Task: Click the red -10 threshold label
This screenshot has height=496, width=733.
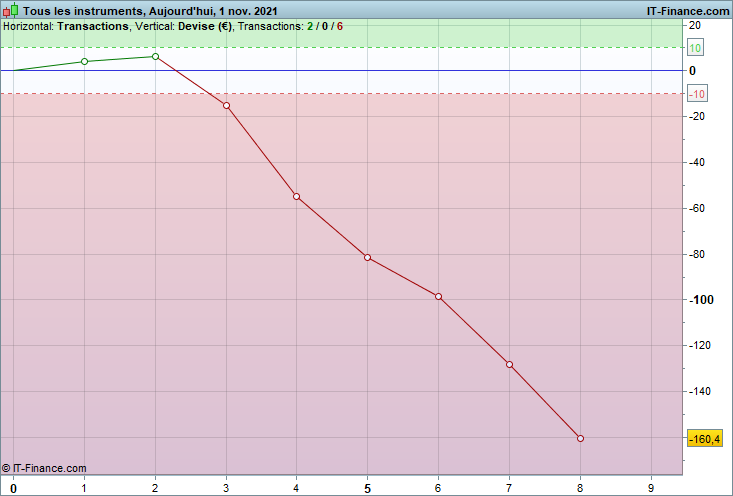Action: pyautogui.click(x=697, y=94)
